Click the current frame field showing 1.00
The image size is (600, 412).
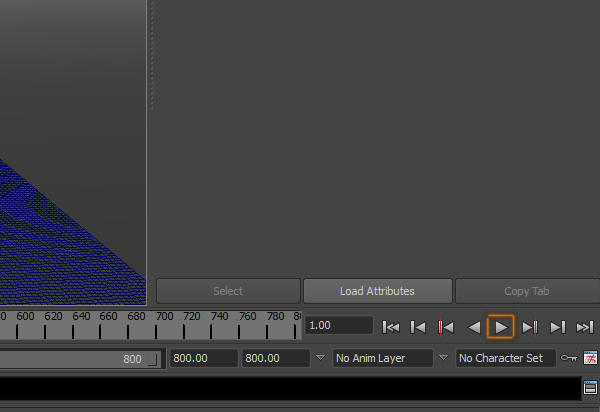(x=338, y=326)
